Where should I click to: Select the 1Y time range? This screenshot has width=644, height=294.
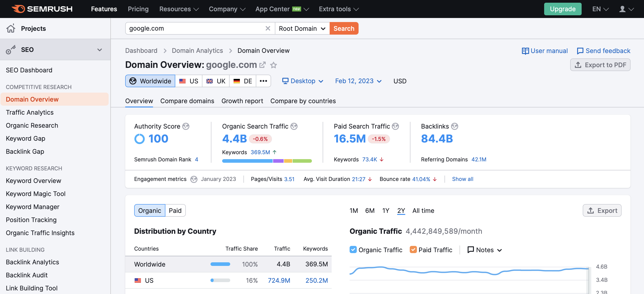point(386,211)
